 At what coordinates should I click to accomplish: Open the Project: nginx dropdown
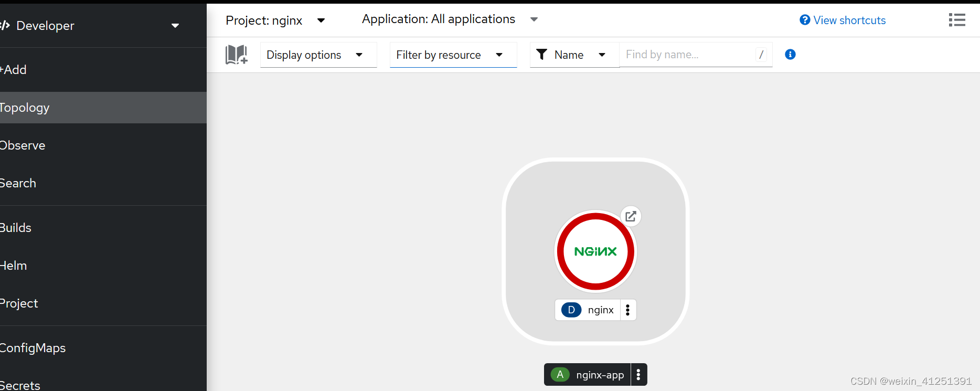tap(275, 20)
